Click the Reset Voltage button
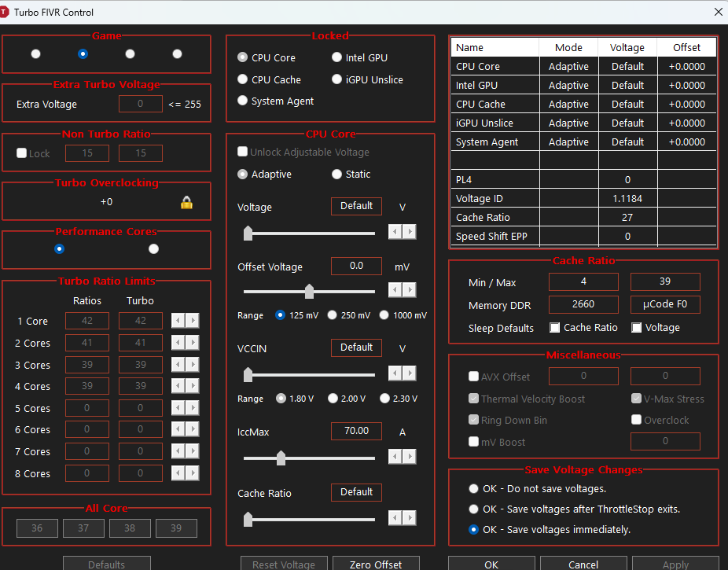Viewport: 728px width, 570px height. (x=284, y=564)
